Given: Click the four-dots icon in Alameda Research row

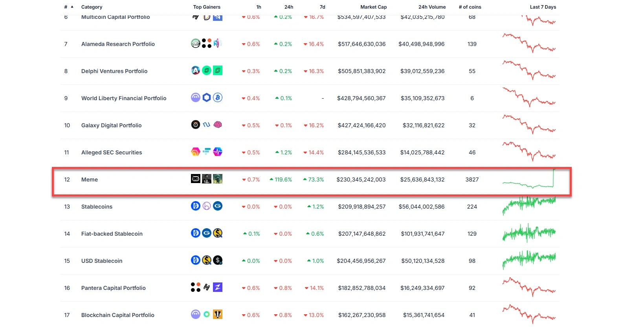Looking at the screenshot, I should tap(207, 44).
